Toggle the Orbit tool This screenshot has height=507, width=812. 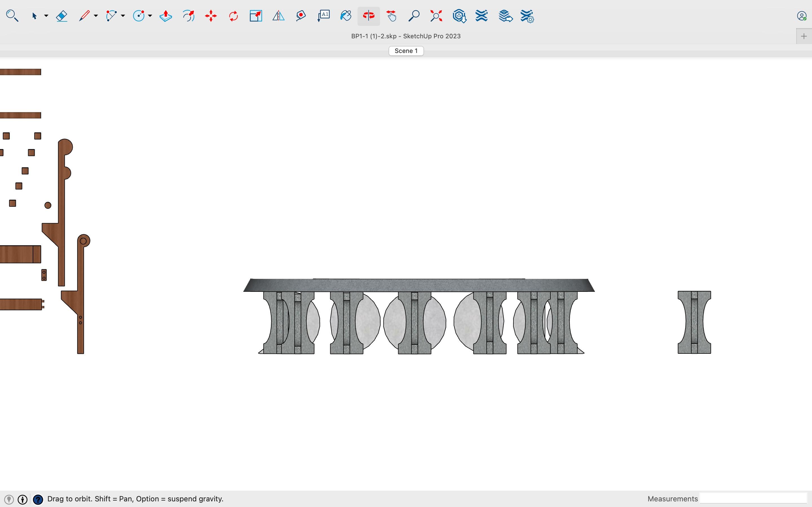coord(369,16)
